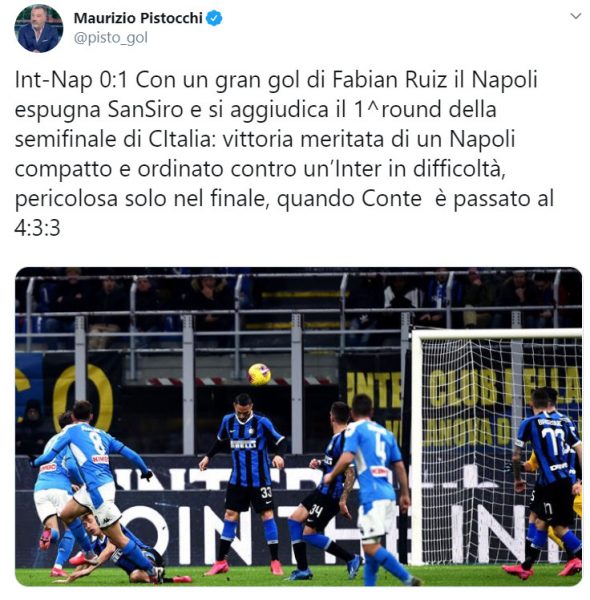Click the words "Fabian Ruiz" in tweet

[390, 80]
